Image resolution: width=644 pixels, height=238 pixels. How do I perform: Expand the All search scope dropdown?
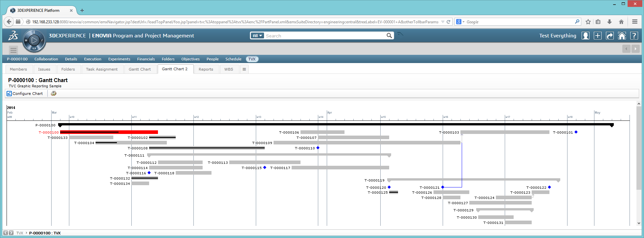257,36
